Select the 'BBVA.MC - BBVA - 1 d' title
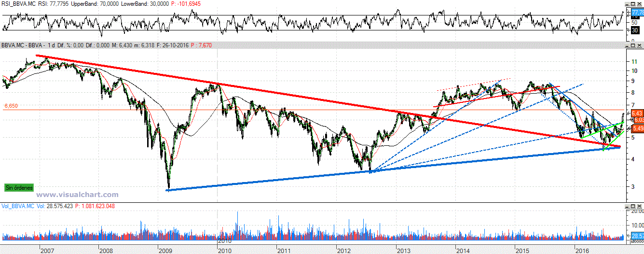The height and width of the screenshot is (254, 644). coord(27,45)
